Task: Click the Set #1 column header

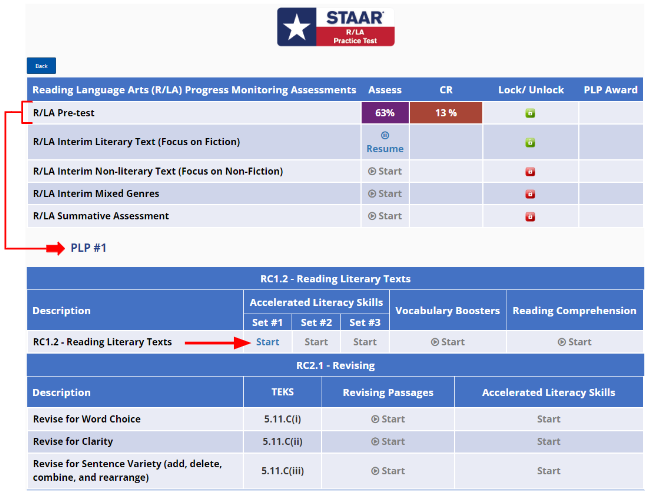Action: click(267, 322)
